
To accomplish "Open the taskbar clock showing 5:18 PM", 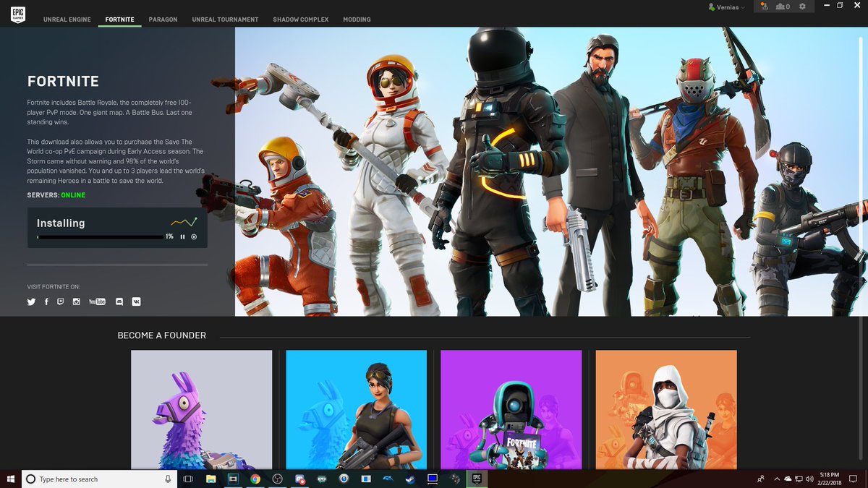I will [x=830, y=479].
